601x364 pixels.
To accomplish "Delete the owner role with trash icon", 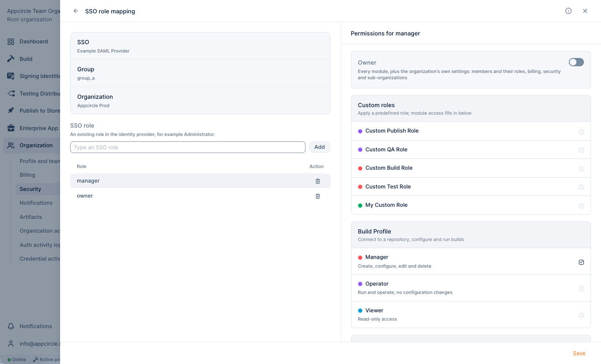I will tap(318, 196).
